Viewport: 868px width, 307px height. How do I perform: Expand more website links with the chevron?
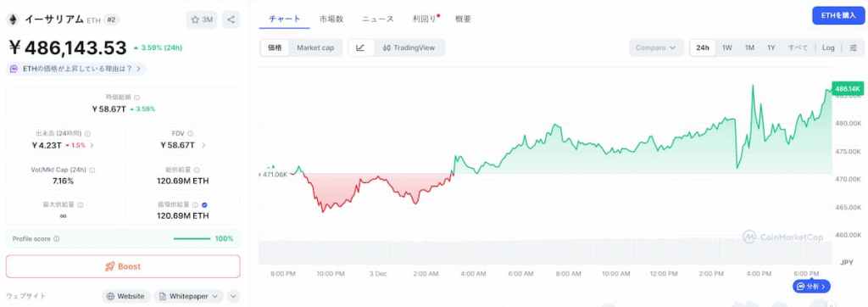click(x=234, y=297)
